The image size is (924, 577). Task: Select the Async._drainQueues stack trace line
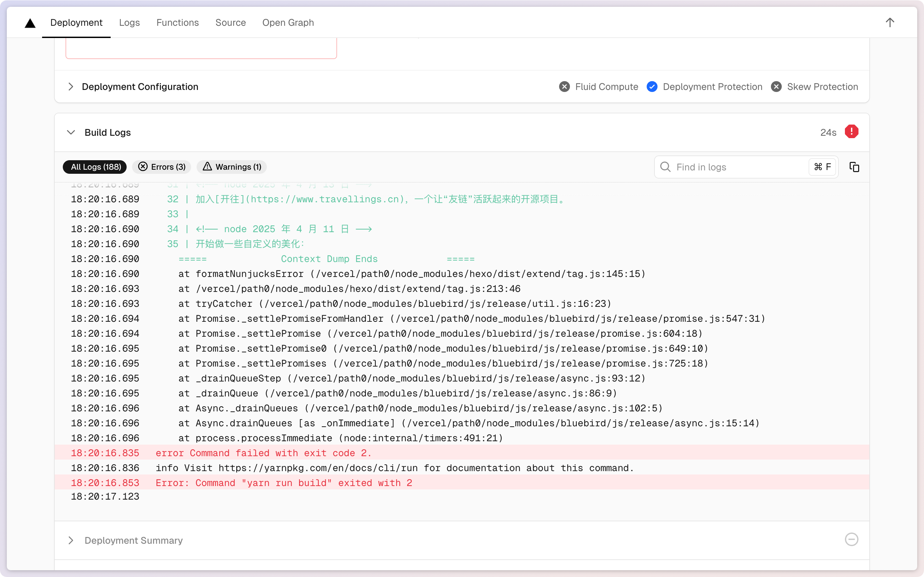tap(462, 408)
